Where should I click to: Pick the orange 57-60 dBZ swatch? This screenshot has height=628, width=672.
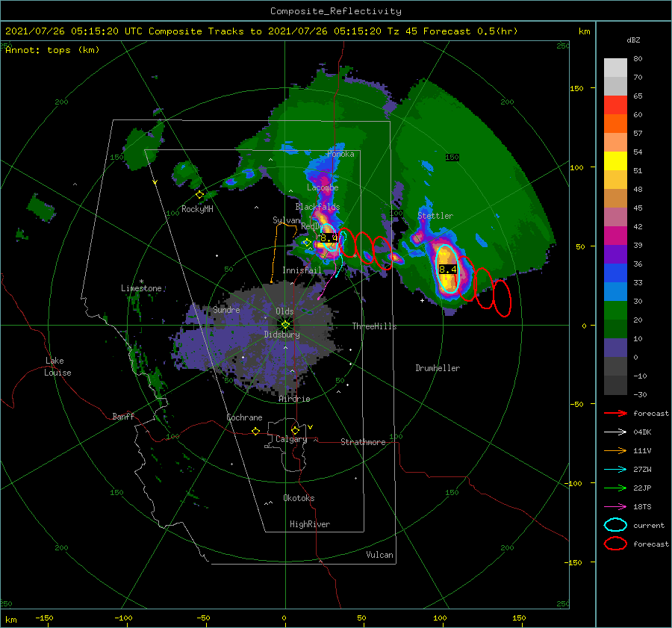coord(615,124)
